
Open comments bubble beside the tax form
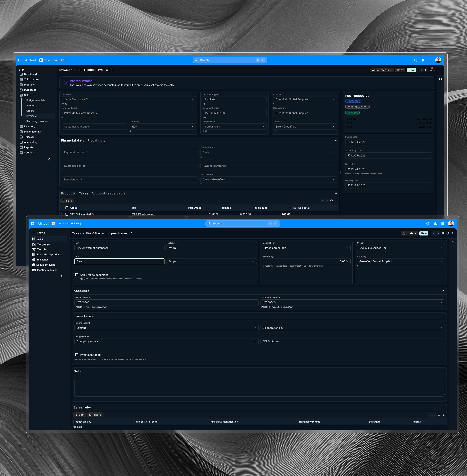[453, 242]
